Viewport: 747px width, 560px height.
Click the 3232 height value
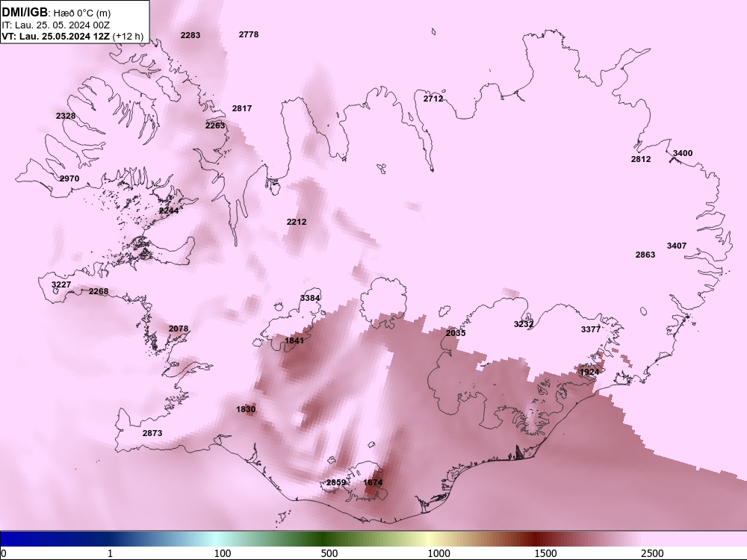tap(524, 324)
